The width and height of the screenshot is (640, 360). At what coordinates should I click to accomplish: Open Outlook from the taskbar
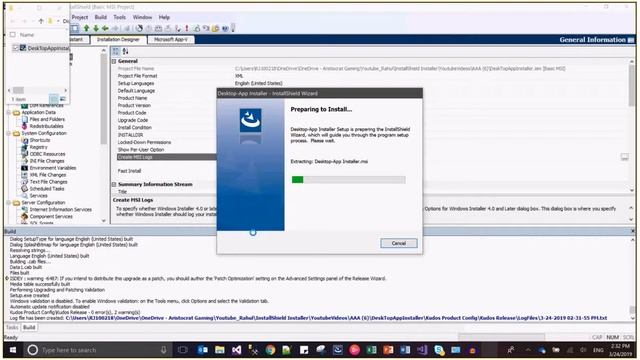click(202, 350)
